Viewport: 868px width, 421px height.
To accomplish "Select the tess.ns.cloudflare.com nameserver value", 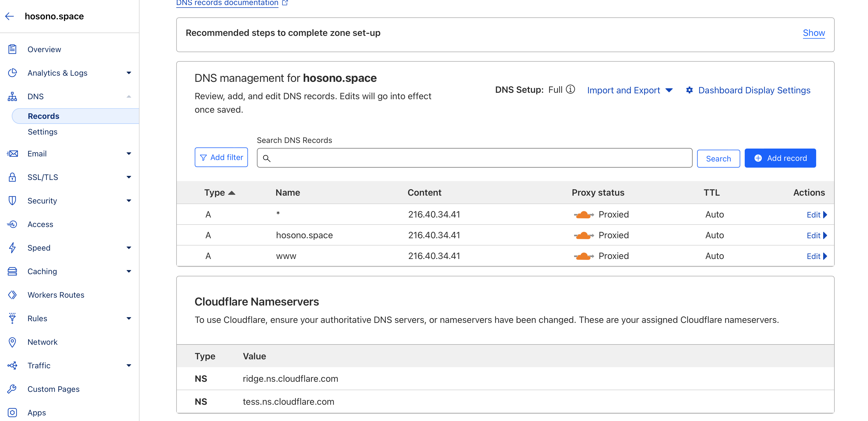I will [x=288, y=402].
